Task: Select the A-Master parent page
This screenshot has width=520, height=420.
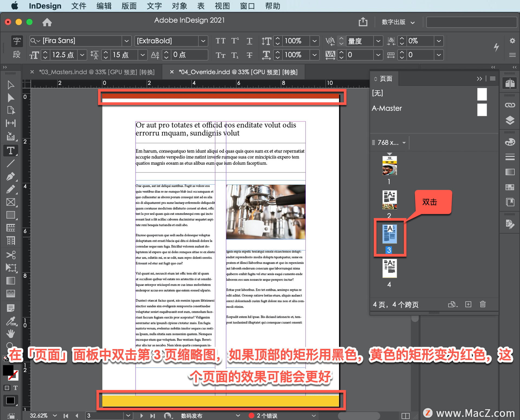Action: (386, 108)
